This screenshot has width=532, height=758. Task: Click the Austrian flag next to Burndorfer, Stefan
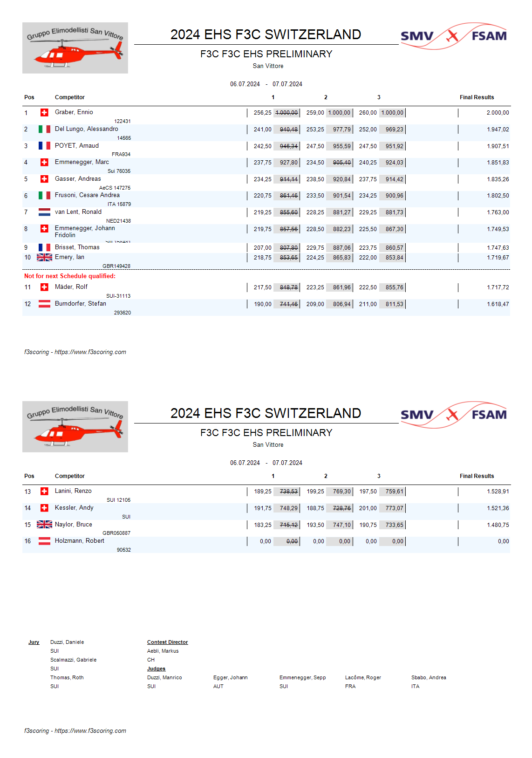pos(44,304)
